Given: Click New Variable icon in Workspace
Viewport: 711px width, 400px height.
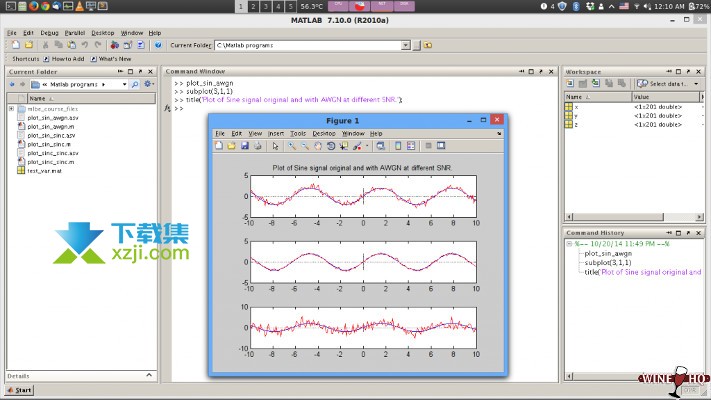Looking at the screenshot, I should click(570, 83).
